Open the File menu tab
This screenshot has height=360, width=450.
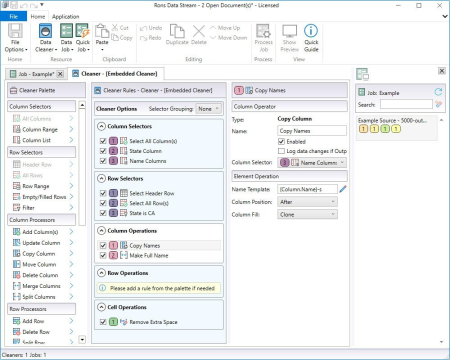(x=14, y=16)
